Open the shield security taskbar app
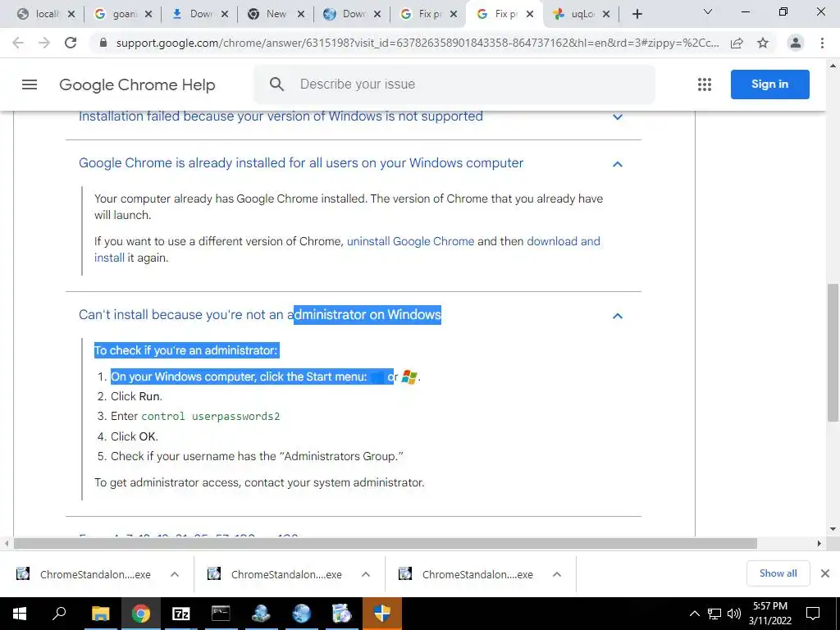Screen dimensions: 840x630 [x=382, y=614]
